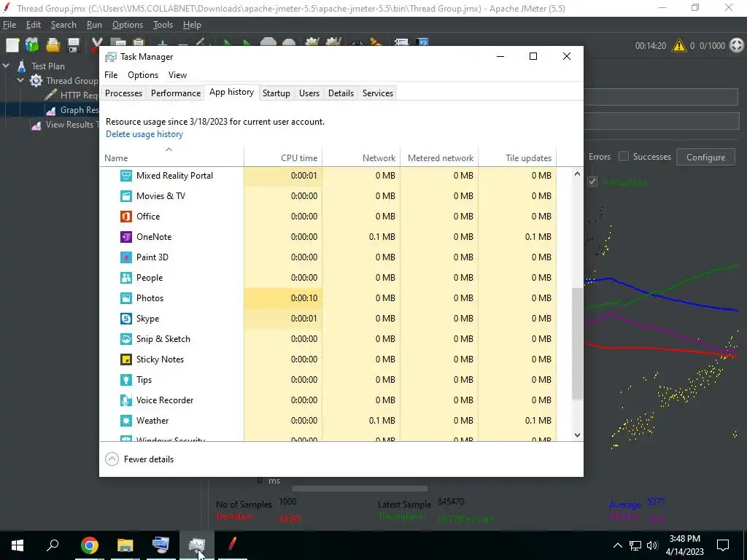The width and height of the screenshot is (747, 560).
Task: Show hidden tray icons chevron
Action: point(617,545)
